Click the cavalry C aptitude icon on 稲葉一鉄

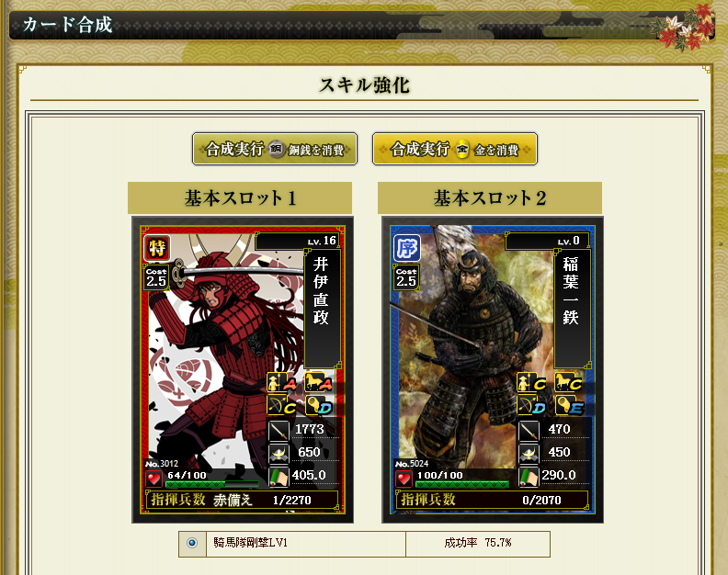(x=568, y=382)
